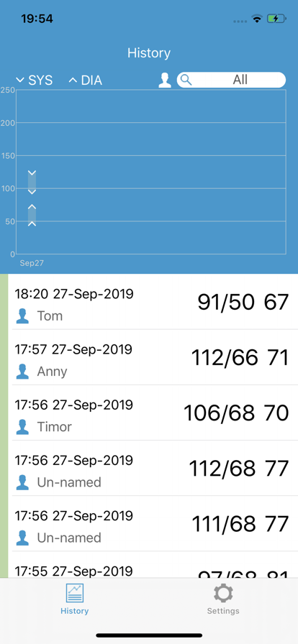Viewport: 298px width, 644px height.
Task: Toggle the SYS series on the chart
Action: (34, 80)
